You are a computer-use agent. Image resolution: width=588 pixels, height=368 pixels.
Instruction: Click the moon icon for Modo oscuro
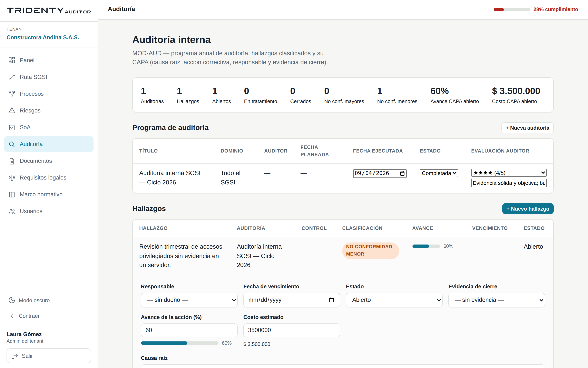12,300
